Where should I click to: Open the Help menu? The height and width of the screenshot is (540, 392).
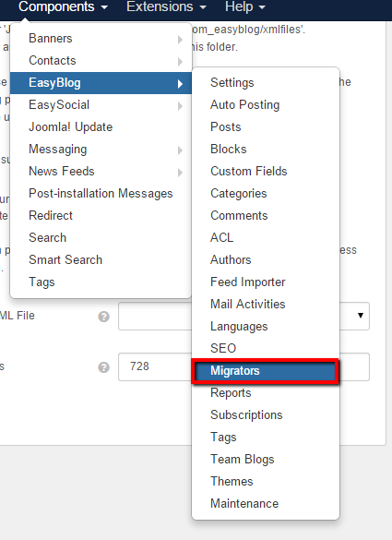tap(245, 6)
